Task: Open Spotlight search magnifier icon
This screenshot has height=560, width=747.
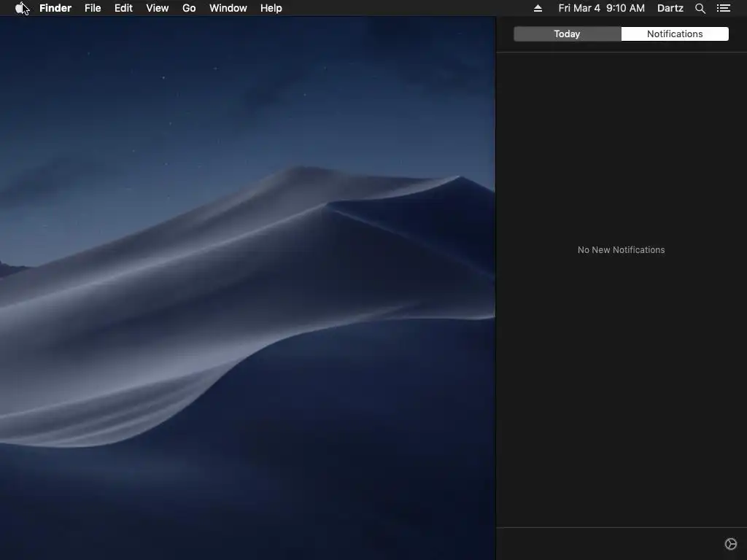Action: pos(700,8)
